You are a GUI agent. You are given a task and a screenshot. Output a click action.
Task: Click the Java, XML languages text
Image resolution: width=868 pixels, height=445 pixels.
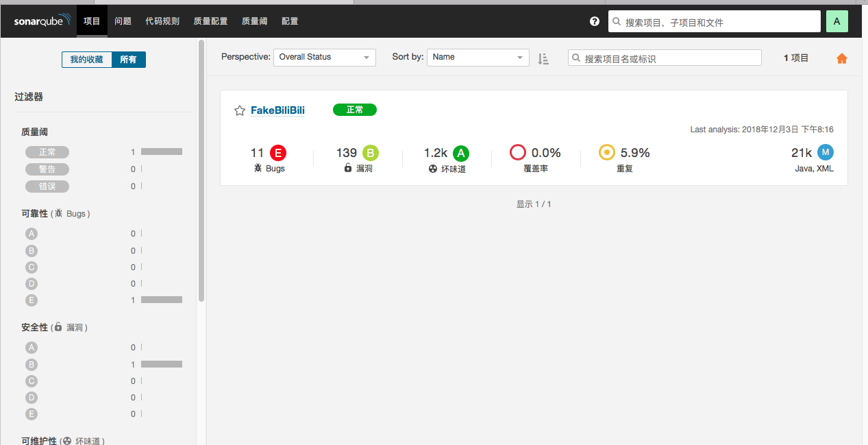click(815, 169)
